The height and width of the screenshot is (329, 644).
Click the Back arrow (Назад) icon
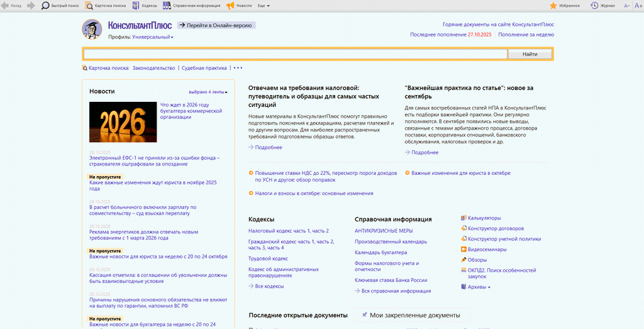click(x=4, y=6)
